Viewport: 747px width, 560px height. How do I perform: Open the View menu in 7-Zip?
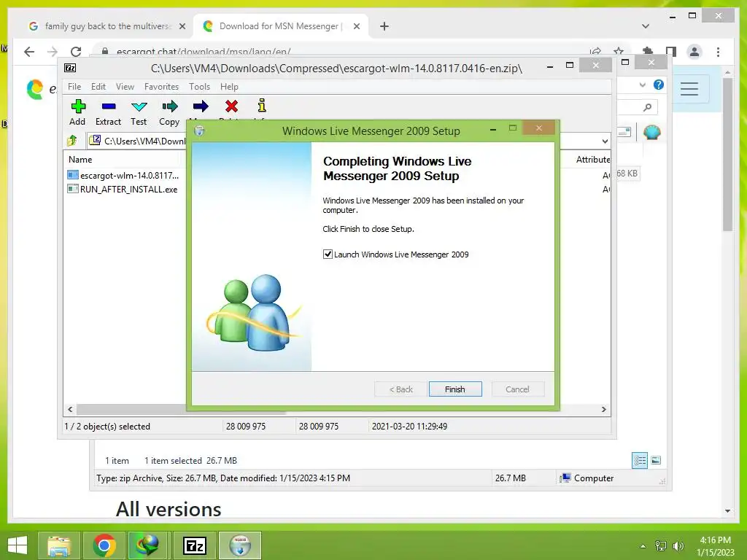coord(125,87)
